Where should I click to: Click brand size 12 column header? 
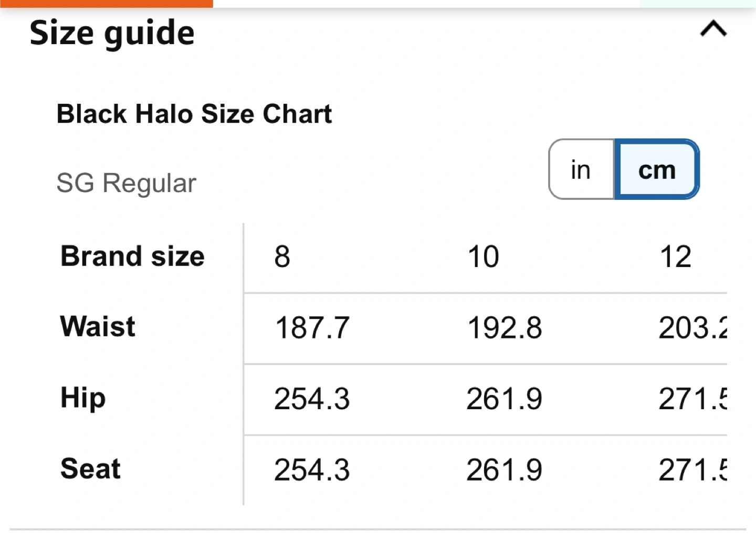pos(676,257)
